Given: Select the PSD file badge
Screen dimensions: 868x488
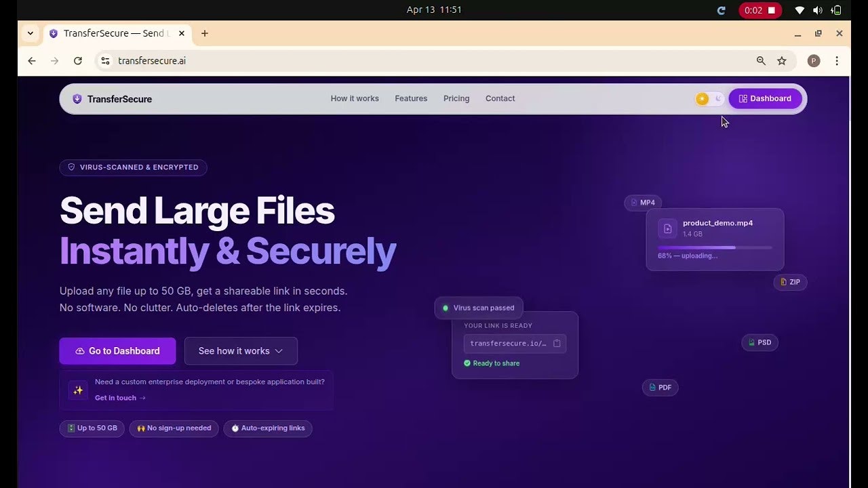Looking at the screenshot, I should click(x=759, y=342).
